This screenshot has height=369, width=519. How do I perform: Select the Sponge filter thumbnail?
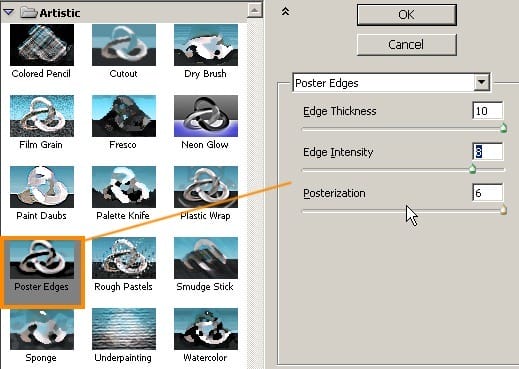[x=42, y=329]
